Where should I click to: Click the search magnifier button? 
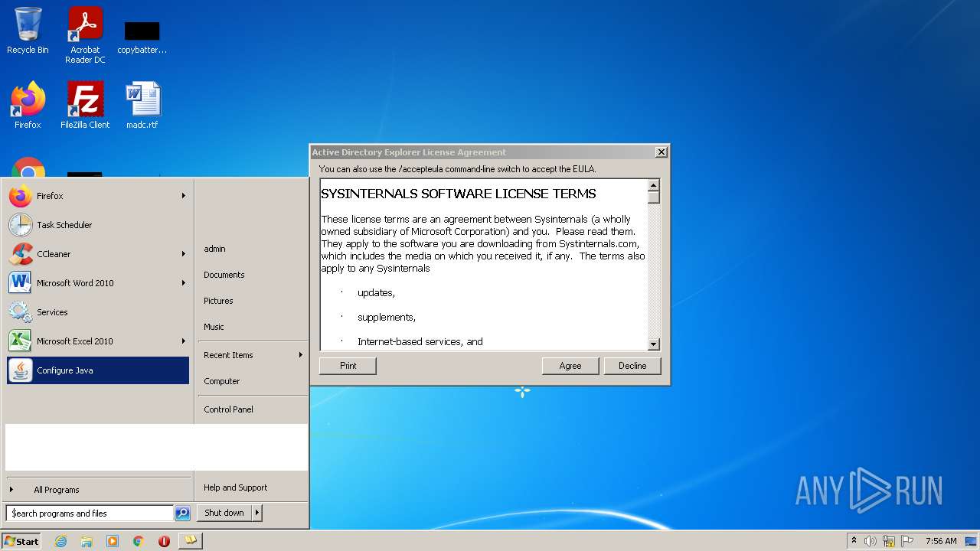182,514
